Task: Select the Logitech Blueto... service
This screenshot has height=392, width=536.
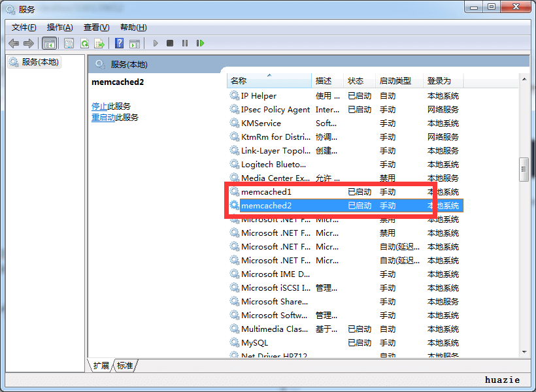Action: coord(345,165)
